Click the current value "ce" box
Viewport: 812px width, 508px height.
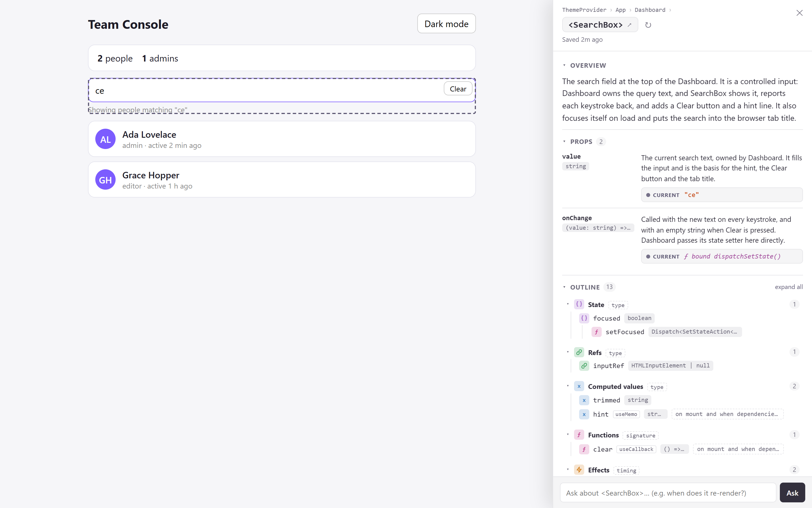tap(722, 195)
